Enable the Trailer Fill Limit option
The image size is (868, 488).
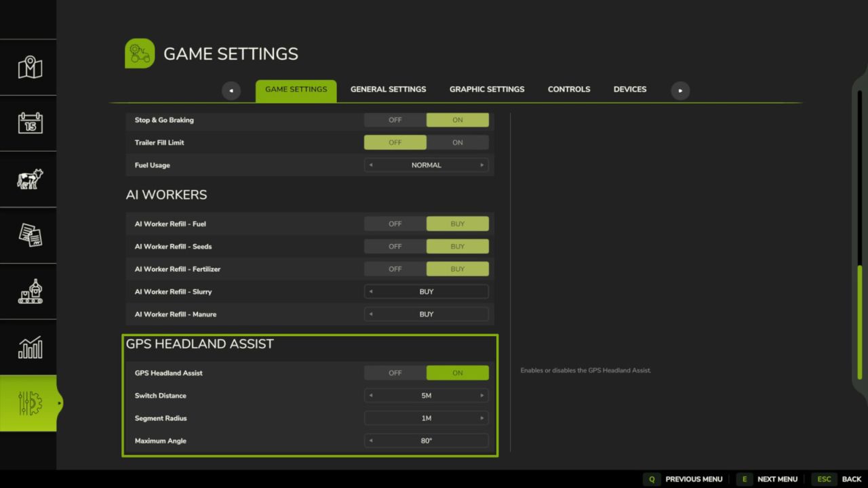[457, 142]
